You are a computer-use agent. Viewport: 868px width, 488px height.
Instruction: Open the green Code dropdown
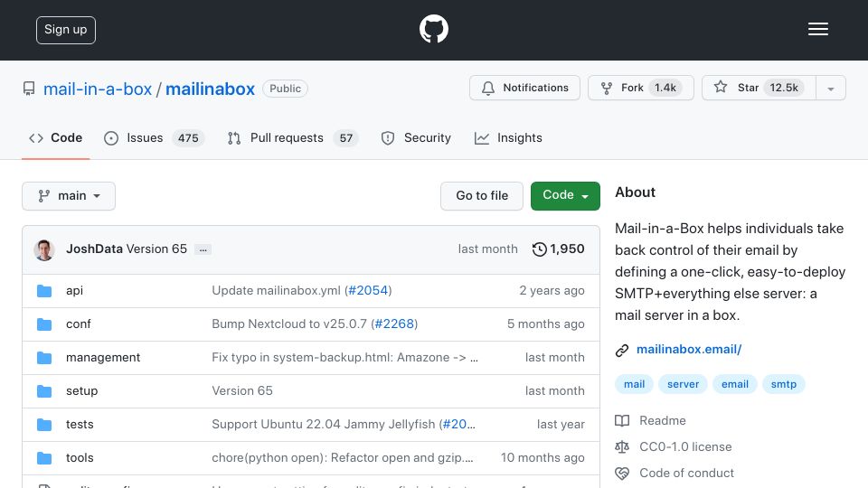(x=565, y=196)
